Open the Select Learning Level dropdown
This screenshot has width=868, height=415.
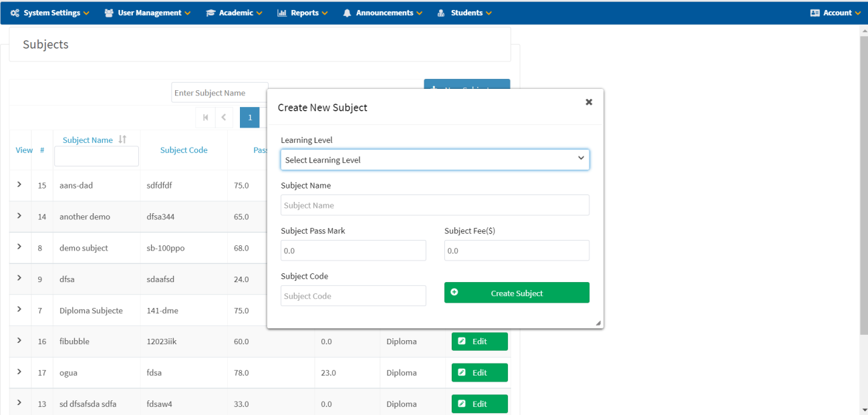tap(434, 160)
